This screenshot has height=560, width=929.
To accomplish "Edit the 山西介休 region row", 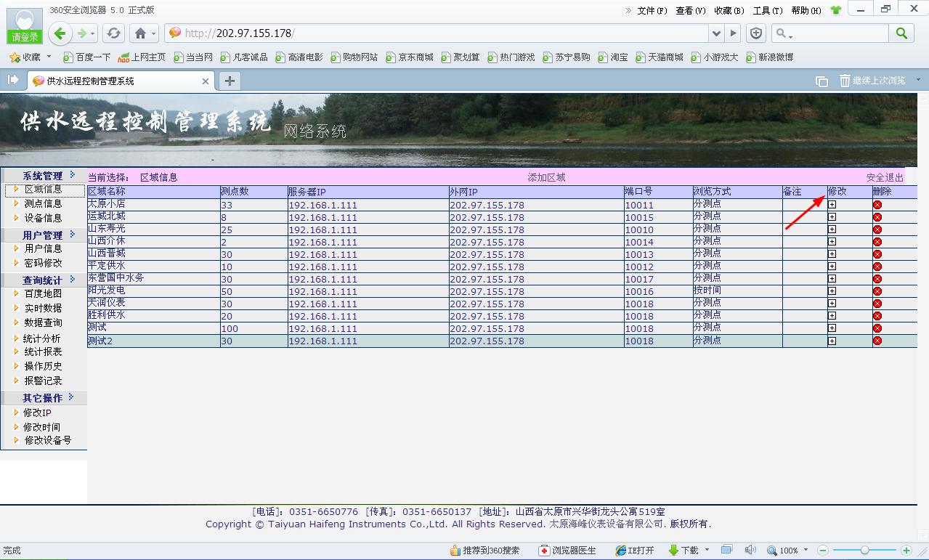I will tap(832, 242).
